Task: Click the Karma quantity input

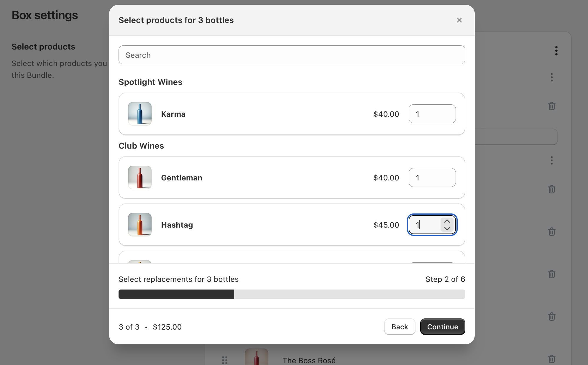Action: point(432,114)
